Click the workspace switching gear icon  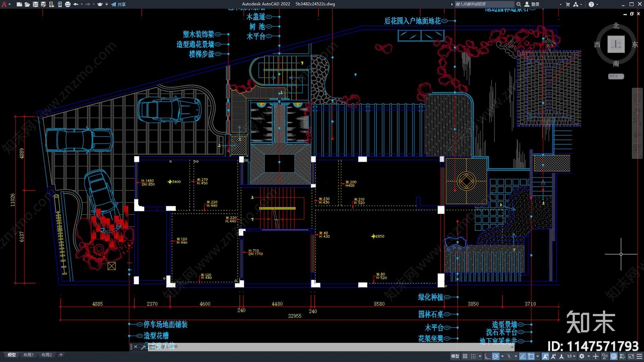coord(582,356)
